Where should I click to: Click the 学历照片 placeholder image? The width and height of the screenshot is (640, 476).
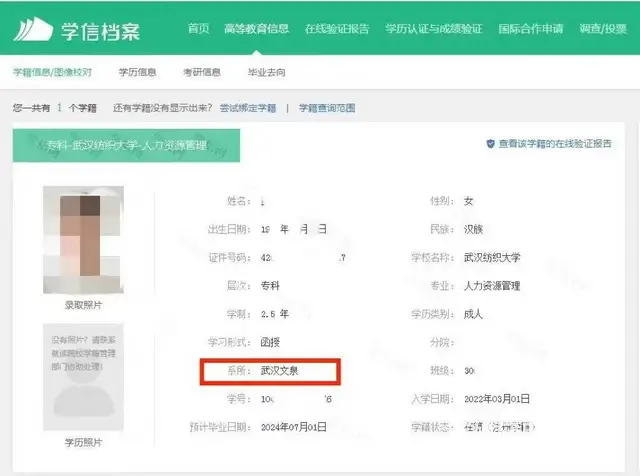(x=83, y=377)
